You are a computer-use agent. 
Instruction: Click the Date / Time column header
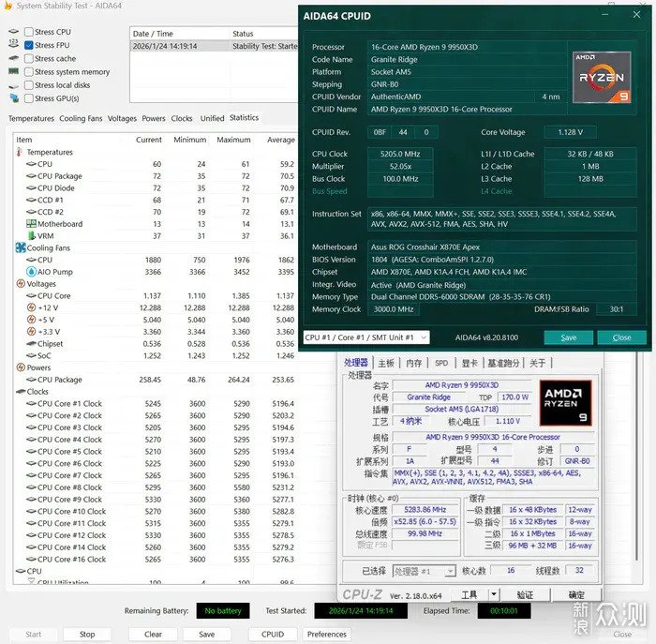(180, 34)
